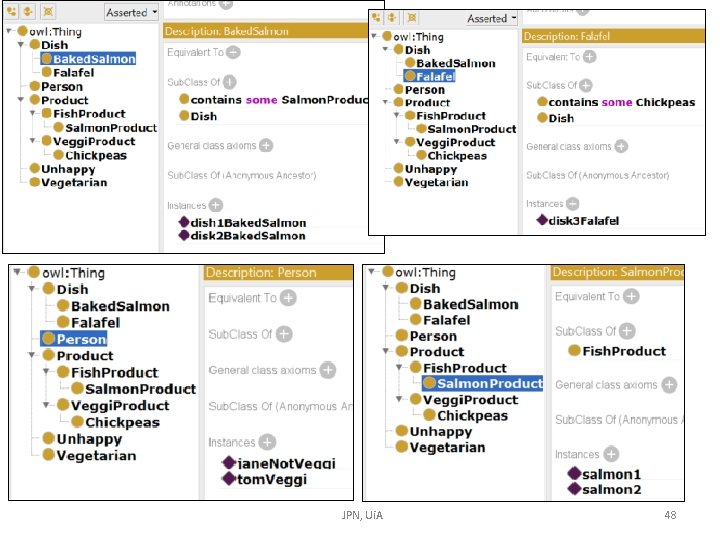Click dish1BakedSalmon instance
Image resolution: width=720 pixels, height=540 pixels.
[x=243, y=223]
